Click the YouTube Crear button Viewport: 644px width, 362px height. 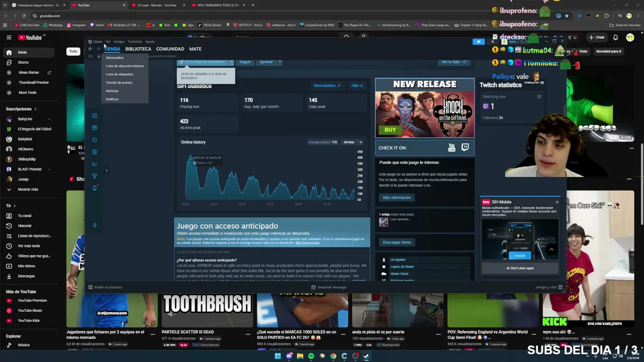(597, 37)
